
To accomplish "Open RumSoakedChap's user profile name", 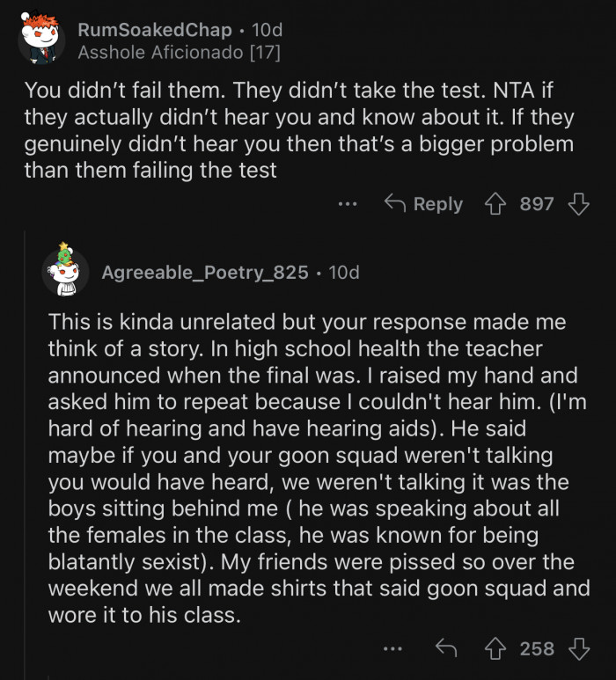I will (x=155, y=29).
